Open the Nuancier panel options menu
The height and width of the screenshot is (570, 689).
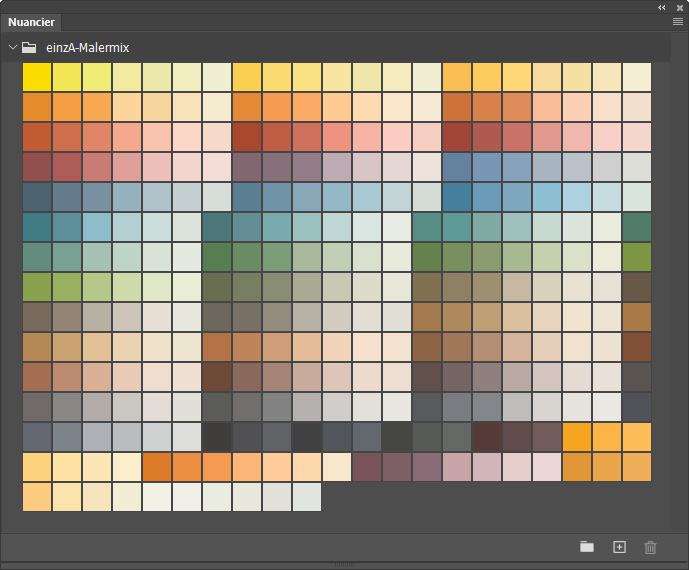click(678, 22)
